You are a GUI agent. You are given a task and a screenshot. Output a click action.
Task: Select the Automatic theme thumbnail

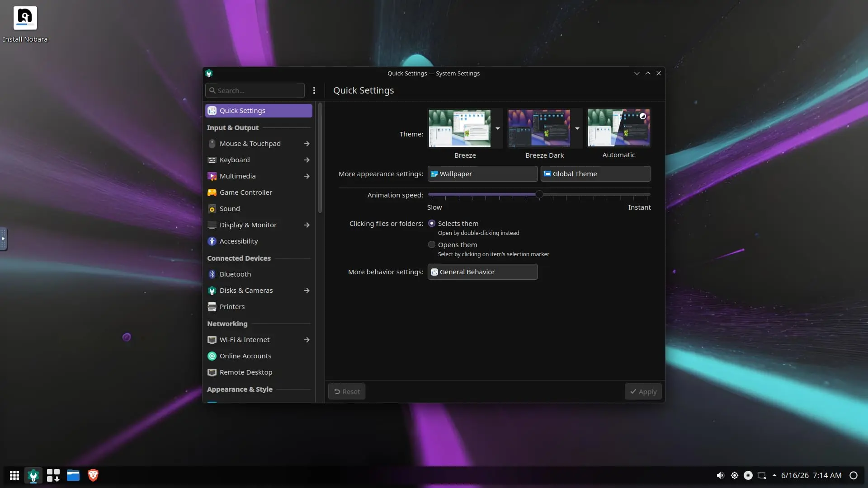[x=618, y=128]
